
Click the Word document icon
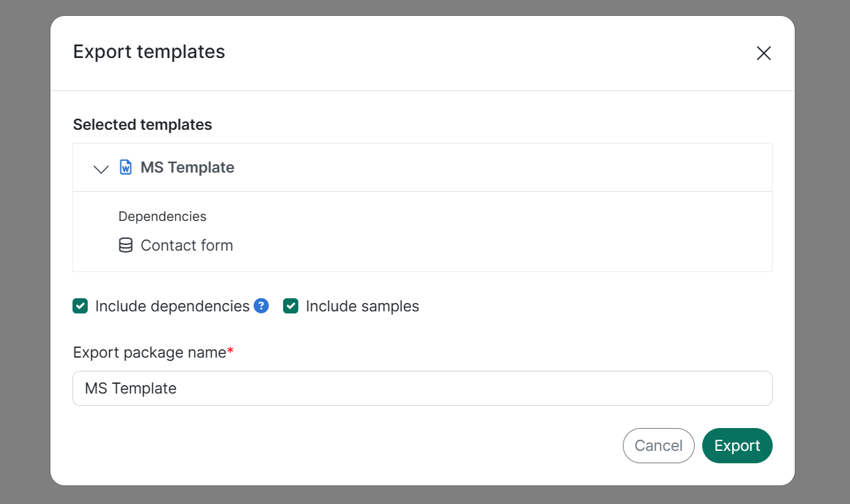[126, 168]
